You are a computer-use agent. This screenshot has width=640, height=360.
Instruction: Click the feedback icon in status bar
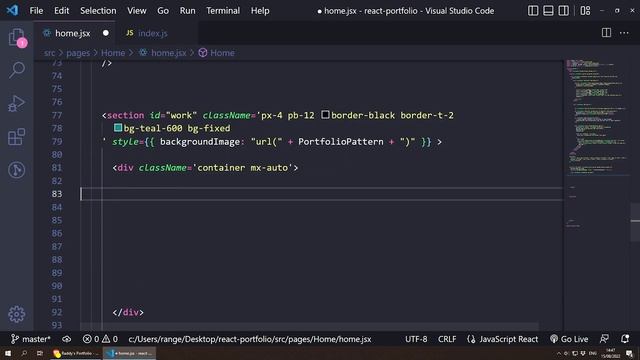(x=604, y=339)
